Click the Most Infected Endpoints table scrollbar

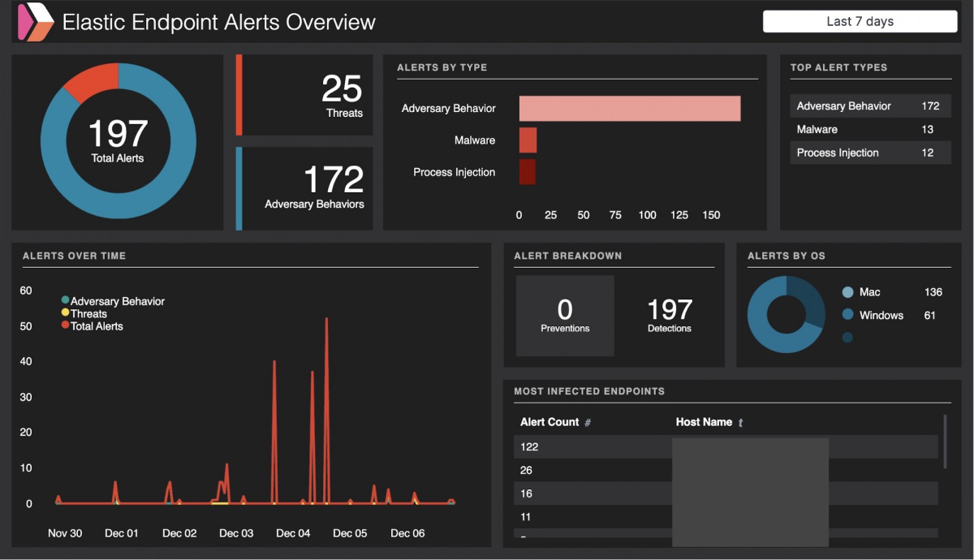click(x=944, y=442)
